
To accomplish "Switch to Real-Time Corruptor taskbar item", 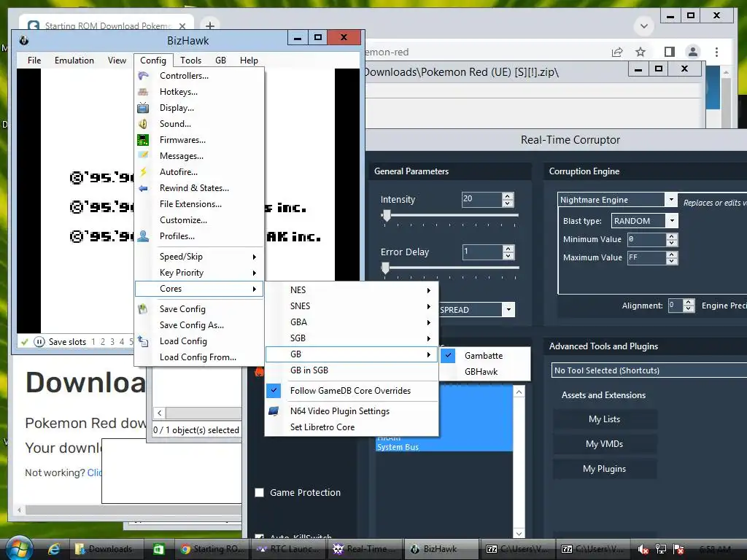I will [x=365, y=549].
